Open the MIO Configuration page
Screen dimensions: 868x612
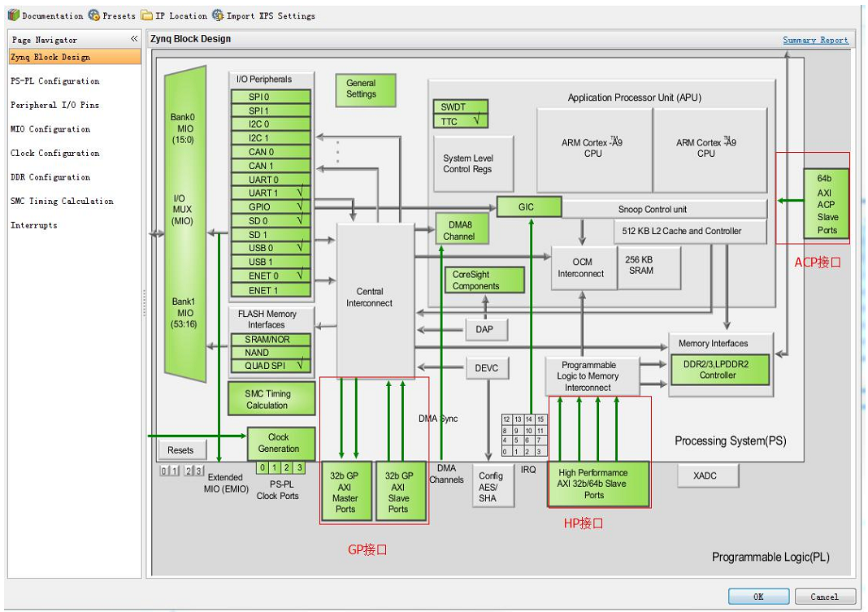[x=50, y=129]
